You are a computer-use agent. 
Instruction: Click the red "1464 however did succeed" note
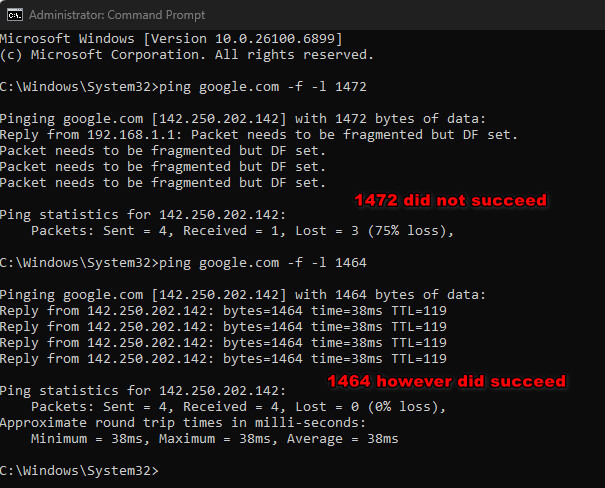[446, 381]
